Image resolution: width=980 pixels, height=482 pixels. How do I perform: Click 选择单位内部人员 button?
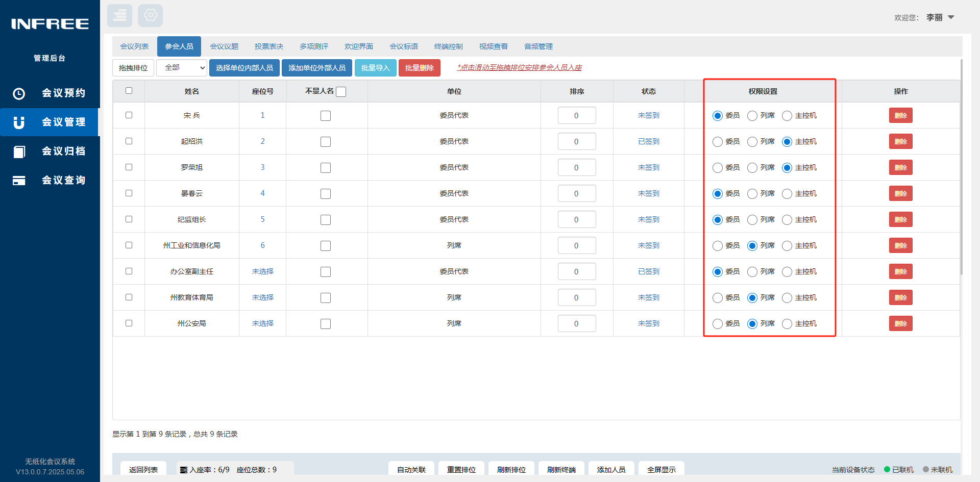pos(244,68)
